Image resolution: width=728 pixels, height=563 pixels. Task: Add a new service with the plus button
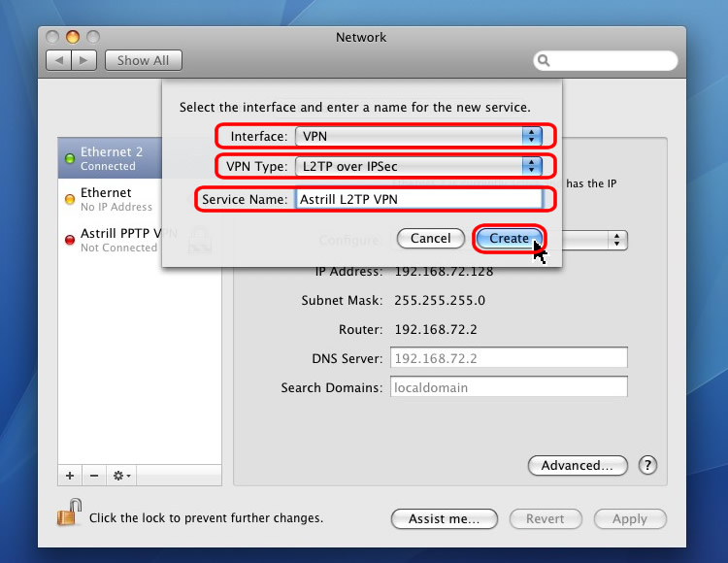(x=70, y=476)
